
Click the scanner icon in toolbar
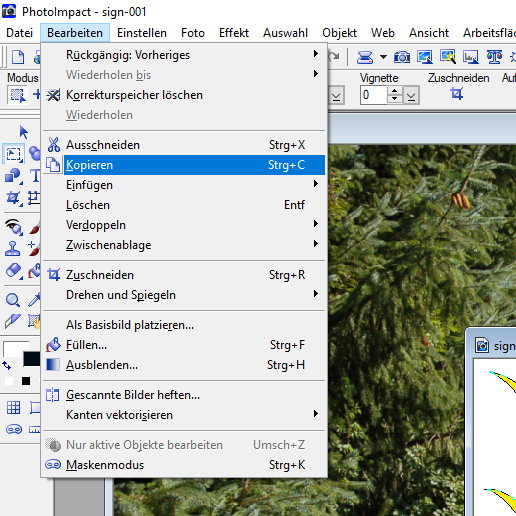[x=365, y=57]
